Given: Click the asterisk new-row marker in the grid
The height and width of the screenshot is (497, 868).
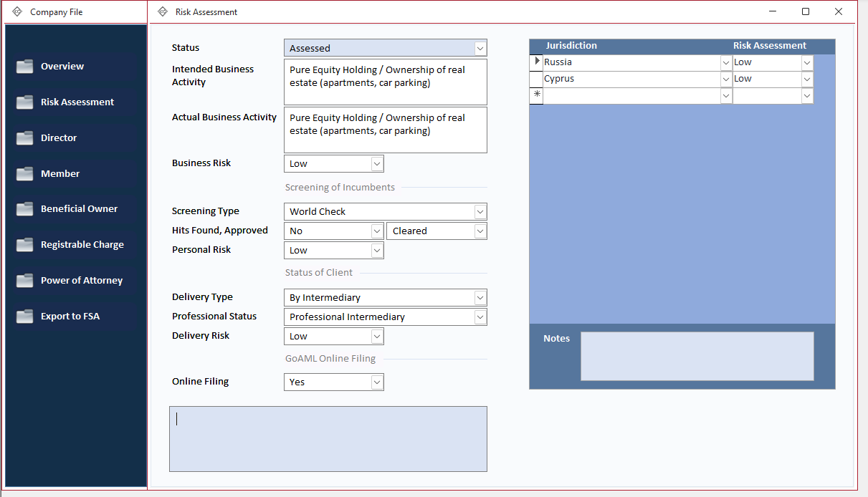Looking at the screenshot, I should (x=536, y=95).
